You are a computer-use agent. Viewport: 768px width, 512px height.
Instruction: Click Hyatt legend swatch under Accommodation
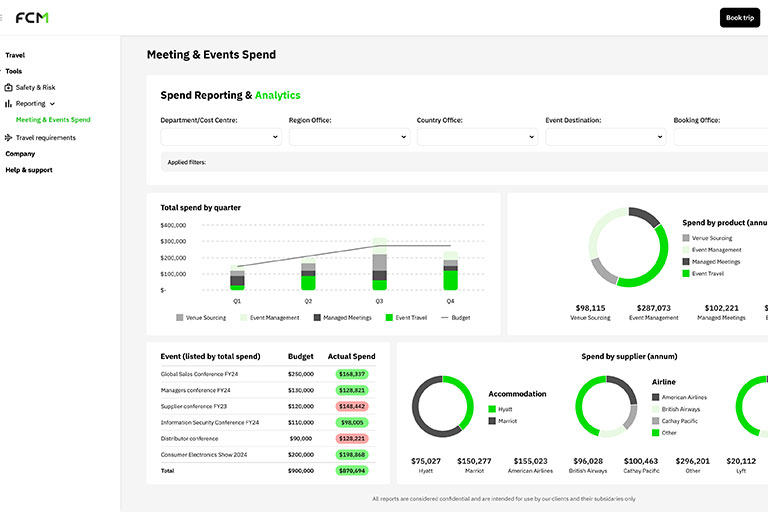point(492,409)
